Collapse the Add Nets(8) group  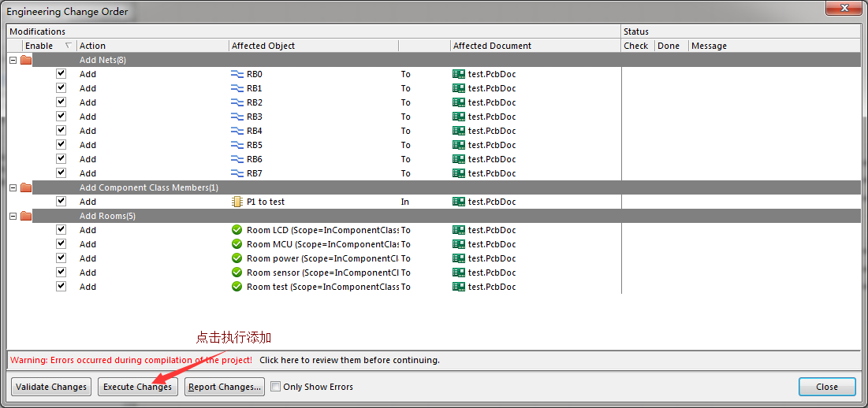coord(13,60)
